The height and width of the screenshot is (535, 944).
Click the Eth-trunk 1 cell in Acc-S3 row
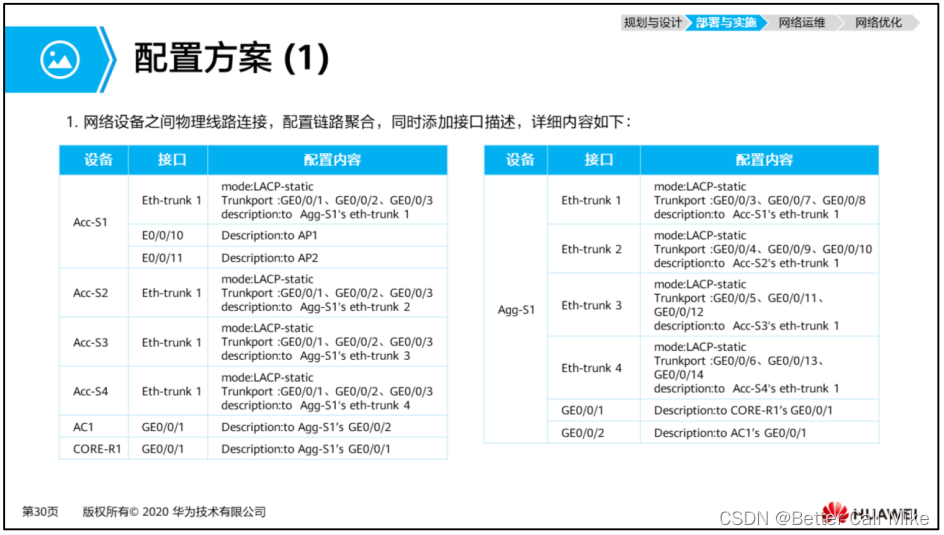[x=169, y=342]
